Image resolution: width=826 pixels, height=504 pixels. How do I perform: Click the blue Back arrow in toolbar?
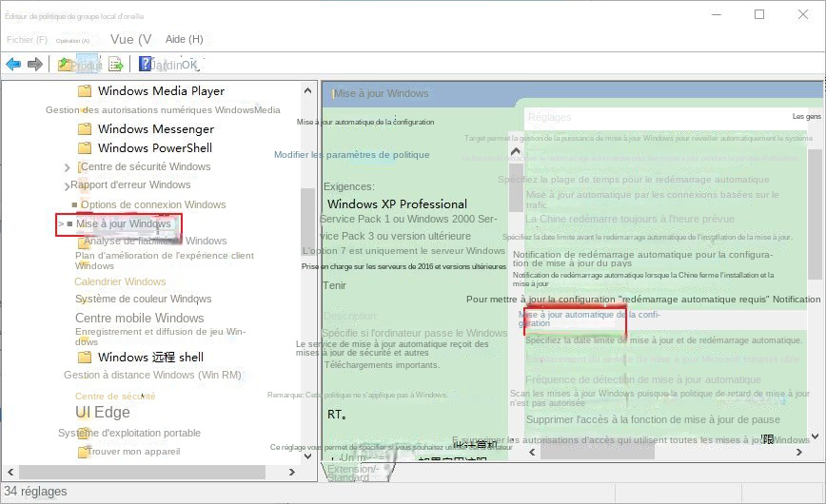click(x=13, y=65)
